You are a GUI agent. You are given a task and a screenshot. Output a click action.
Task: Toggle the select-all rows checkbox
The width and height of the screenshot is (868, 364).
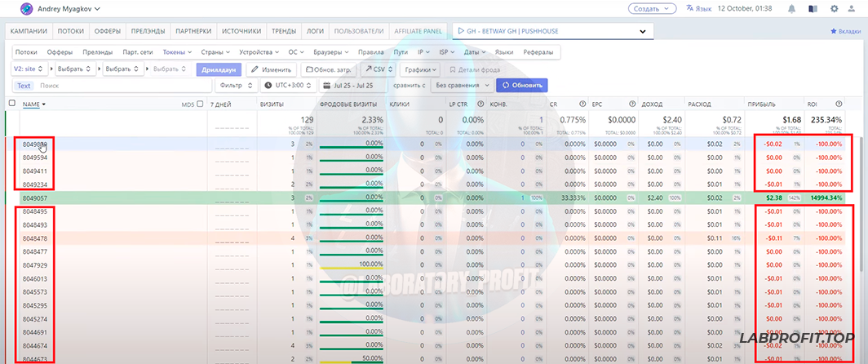(x=11, y=104)
